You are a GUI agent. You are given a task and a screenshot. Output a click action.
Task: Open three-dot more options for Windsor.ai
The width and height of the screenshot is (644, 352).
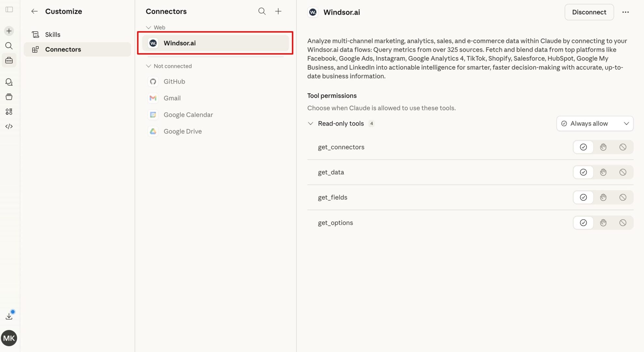coord(625,12)
